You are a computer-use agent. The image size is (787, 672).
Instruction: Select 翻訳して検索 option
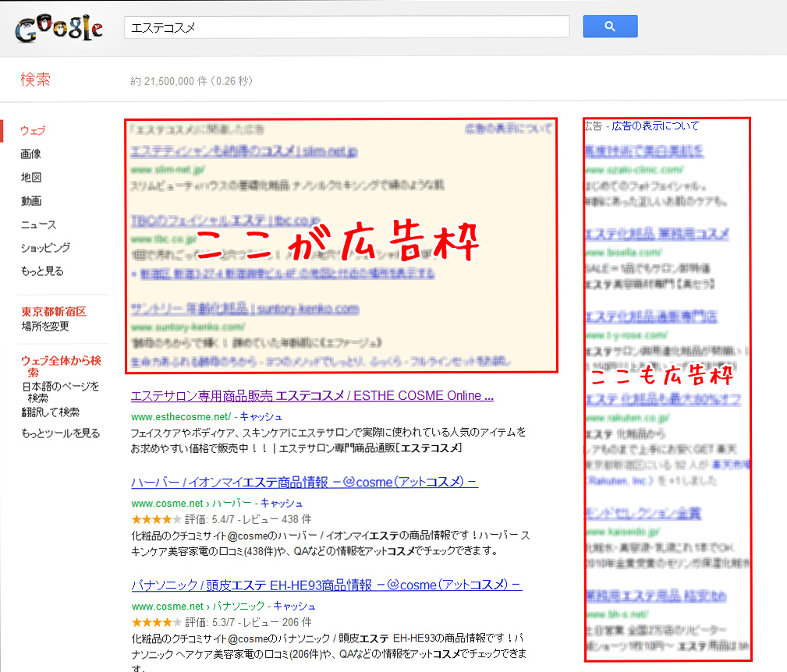tap(50, 412)
